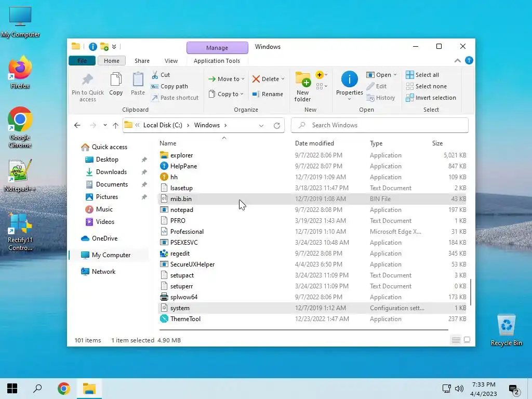Open the notification center in the tray
Image resolution: width=532 pixels, height=399 pixels.
514,389
